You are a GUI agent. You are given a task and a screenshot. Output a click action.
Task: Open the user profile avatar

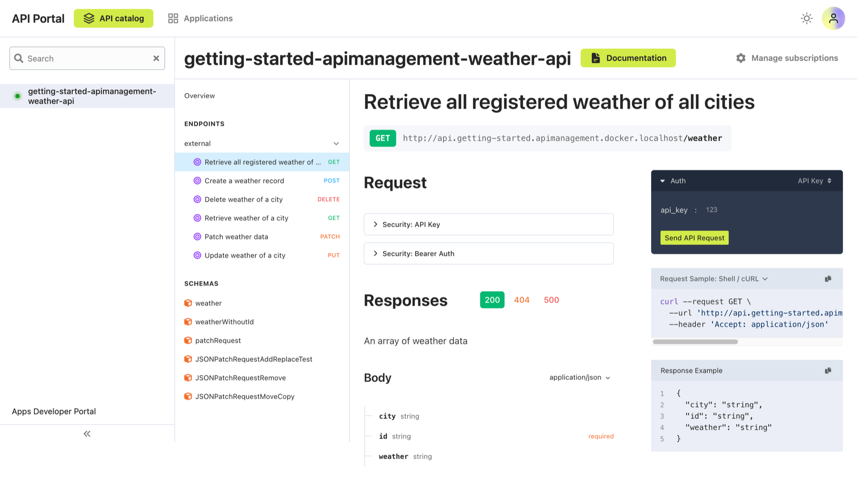(x=833, y=18)
